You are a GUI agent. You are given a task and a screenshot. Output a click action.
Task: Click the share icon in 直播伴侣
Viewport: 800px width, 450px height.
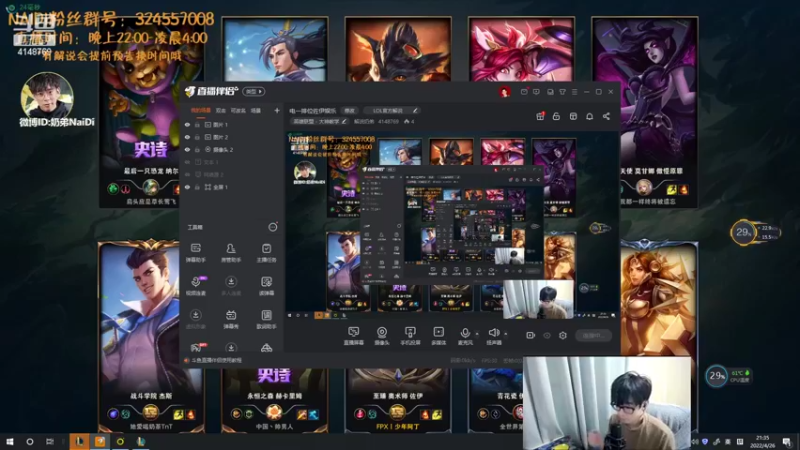[606, 116]
